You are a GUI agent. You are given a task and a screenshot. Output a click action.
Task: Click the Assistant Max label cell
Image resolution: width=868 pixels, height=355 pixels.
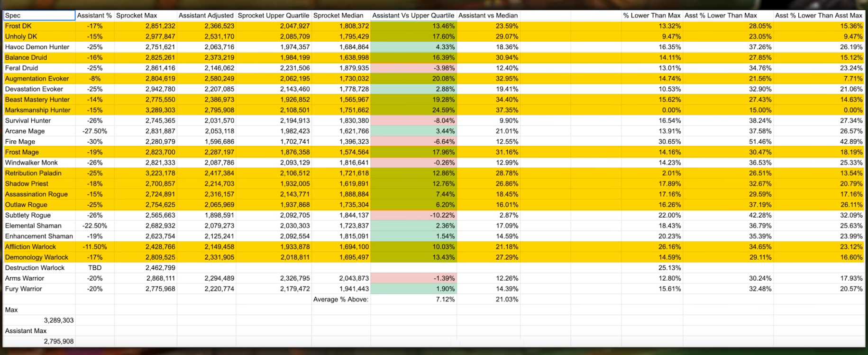(39, 331)
